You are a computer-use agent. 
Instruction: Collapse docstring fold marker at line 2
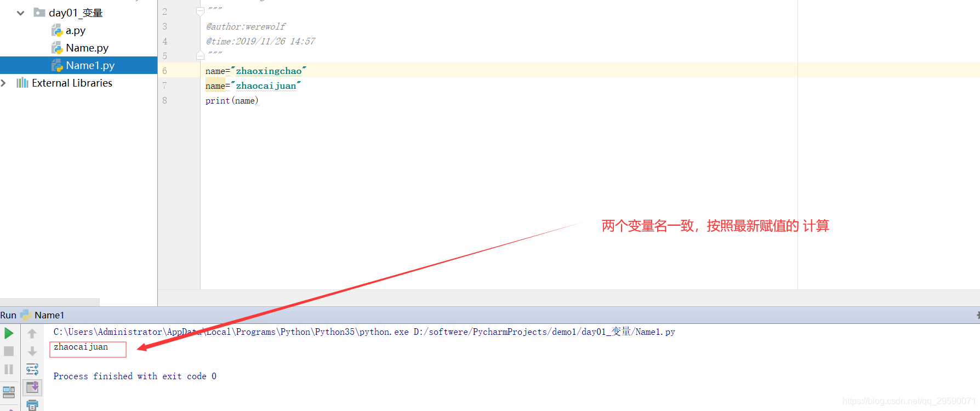click(x=200, y=11)
